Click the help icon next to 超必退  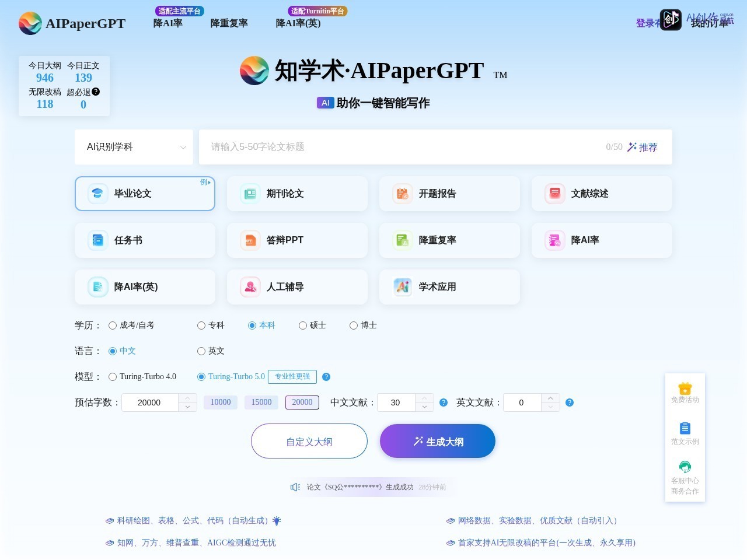point(96,92)
